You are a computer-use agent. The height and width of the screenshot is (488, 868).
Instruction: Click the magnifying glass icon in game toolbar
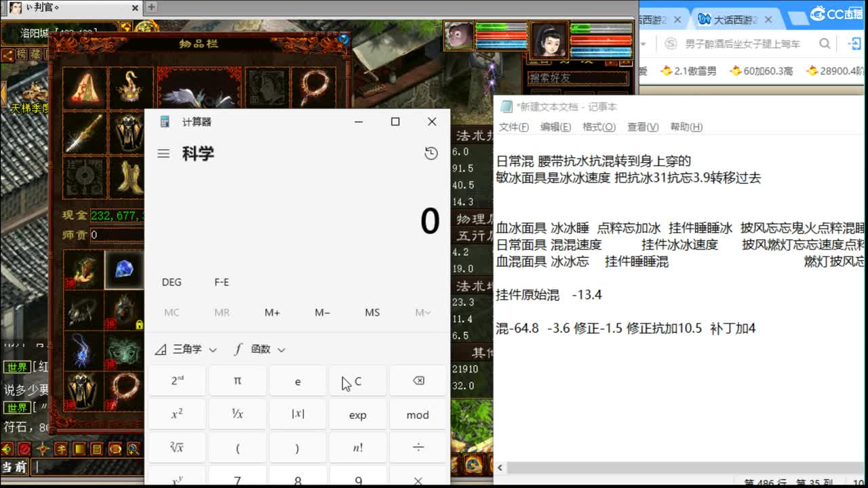(x=132, y=448)
